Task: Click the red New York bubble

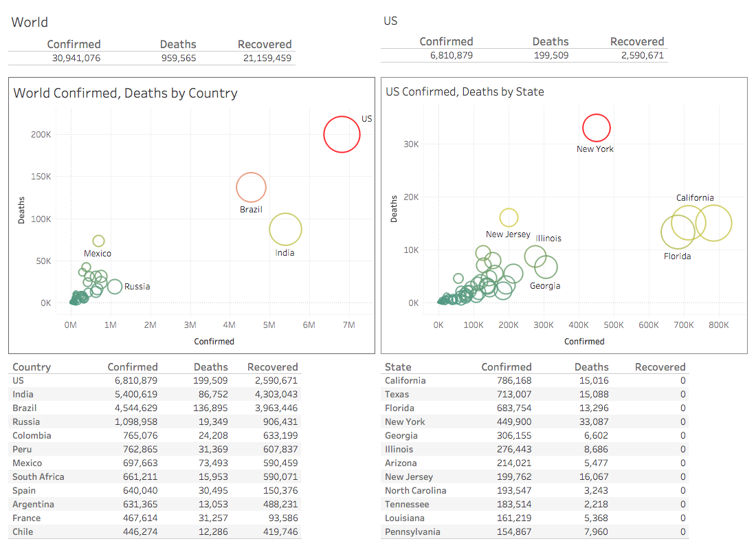Action: point(596,127)
